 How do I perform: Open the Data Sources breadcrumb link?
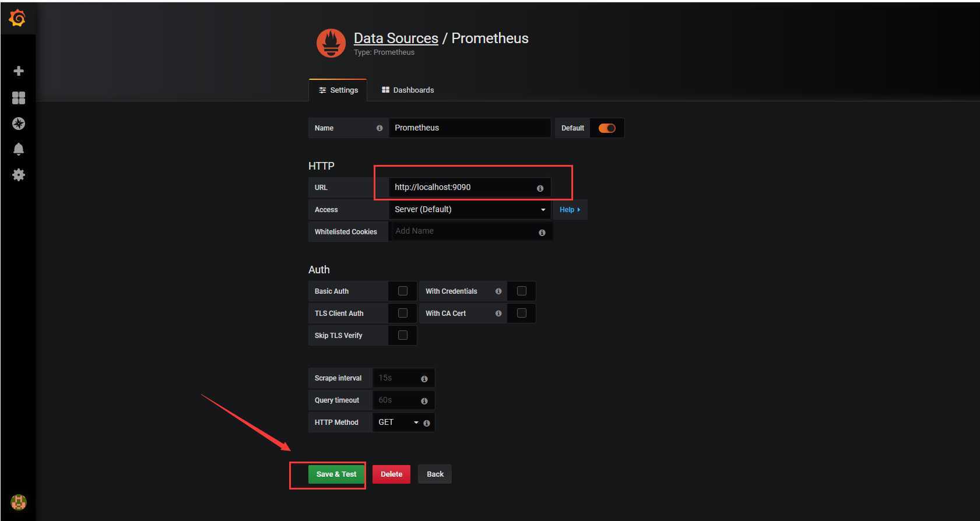pos(396,38)
